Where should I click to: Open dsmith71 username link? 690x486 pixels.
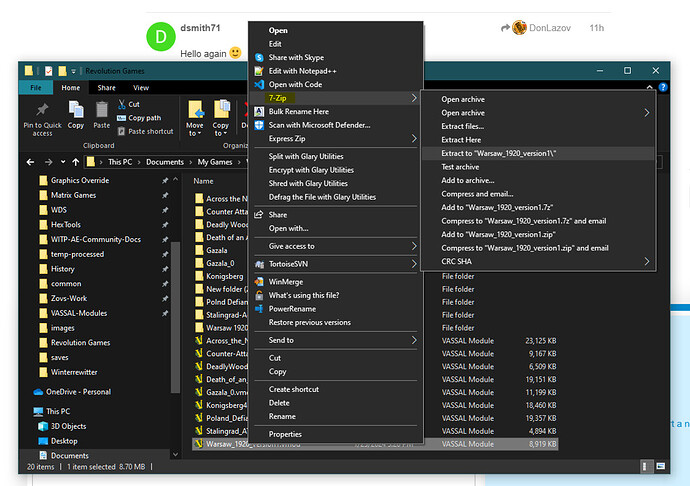pos(200,28)
